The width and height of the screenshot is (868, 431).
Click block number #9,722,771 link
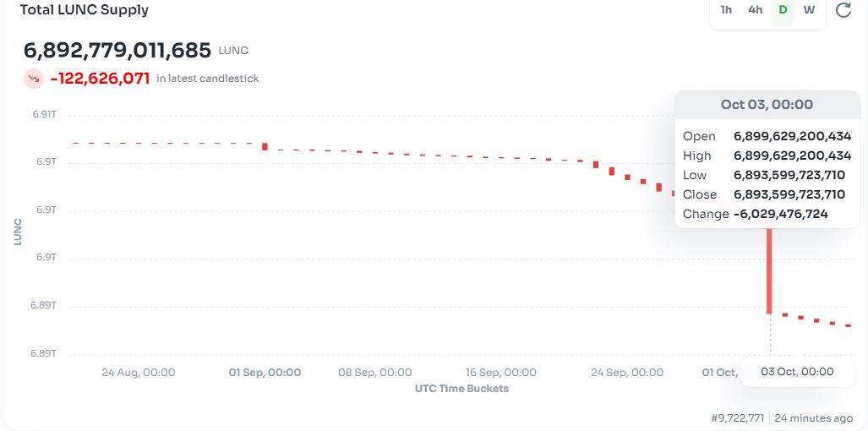pyautogui.click(x=737, y=417)
